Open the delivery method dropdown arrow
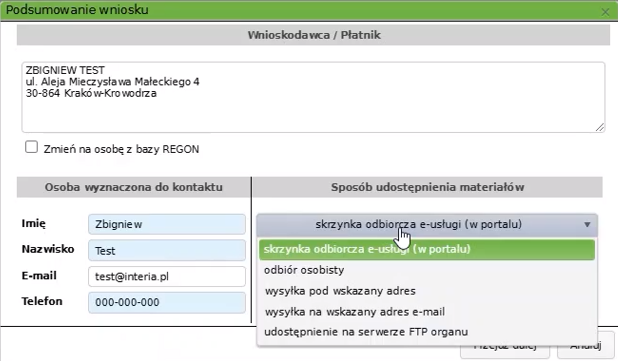618x361 pixels. (x=587, y=225)
